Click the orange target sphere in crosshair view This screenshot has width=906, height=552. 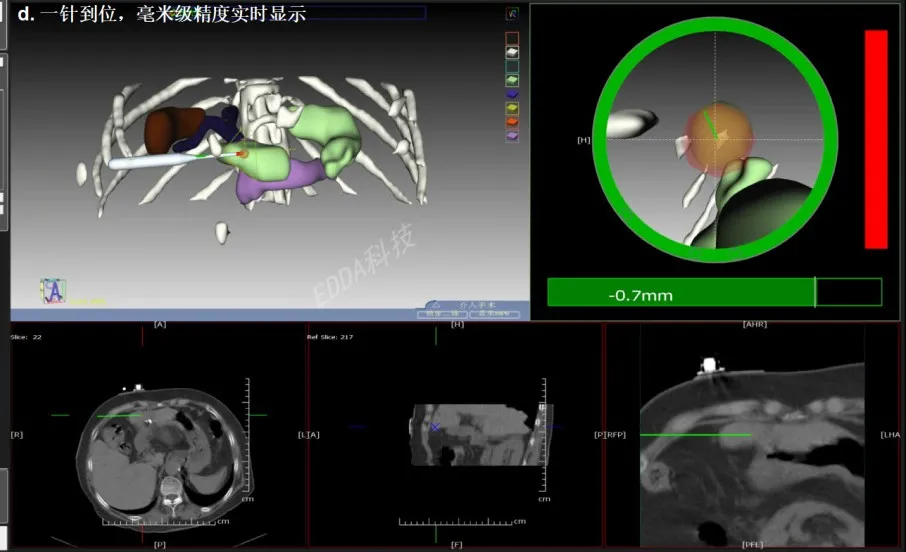click(x=718, y=136)
